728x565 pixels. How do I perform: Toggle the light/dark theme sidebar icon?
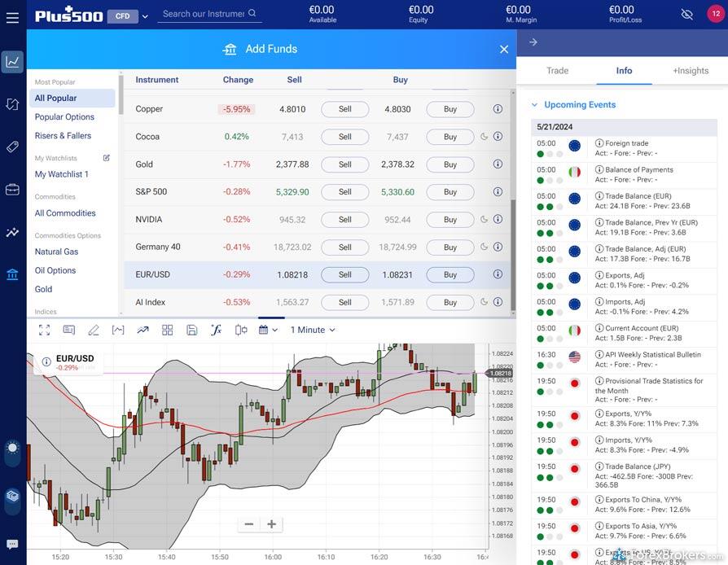(12, 448)
